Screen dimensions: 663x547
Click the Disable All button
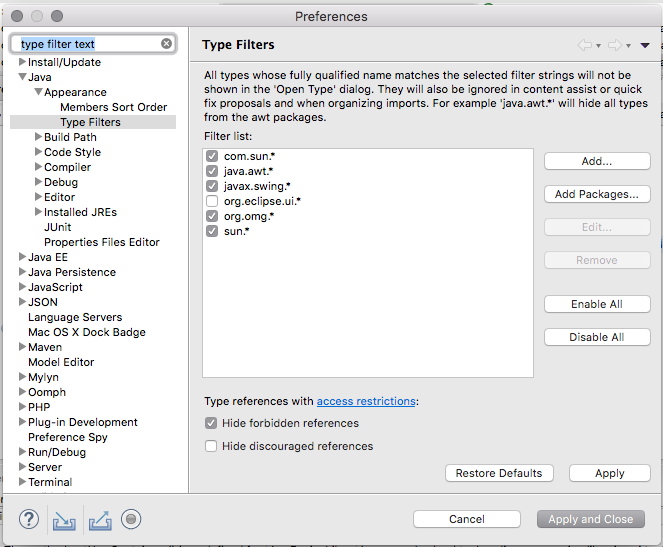click(x=597, y=337)
